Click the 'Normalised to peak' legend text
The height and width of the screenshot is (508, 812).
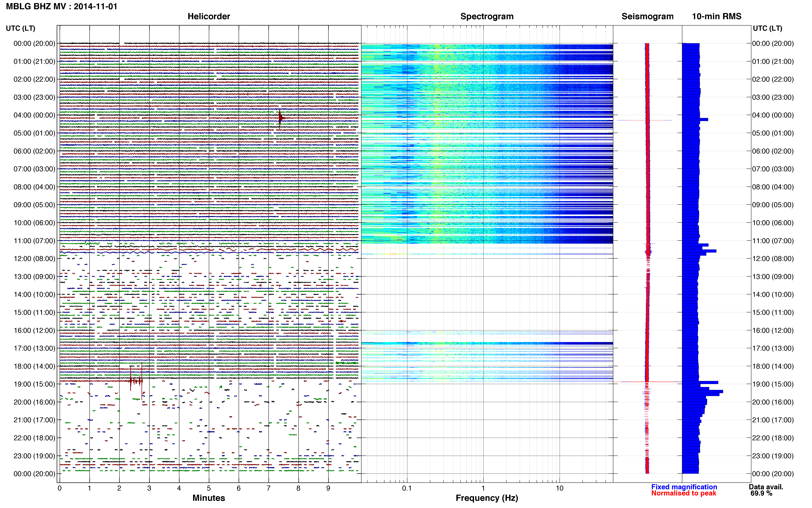coord(684,493)
